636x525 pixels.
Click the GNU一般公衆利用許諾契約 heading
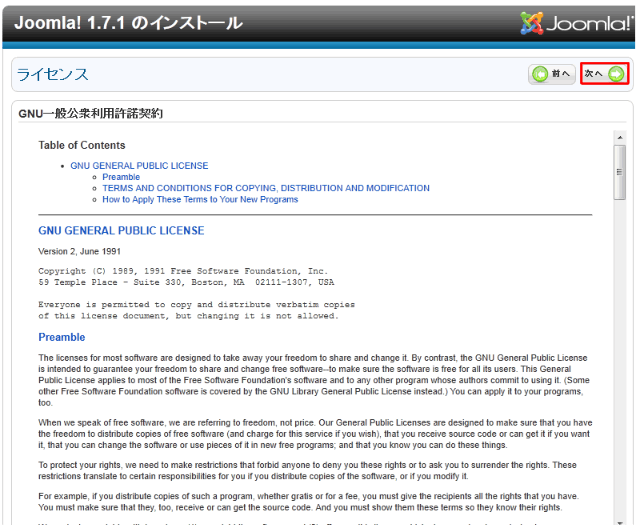[90, 113]
